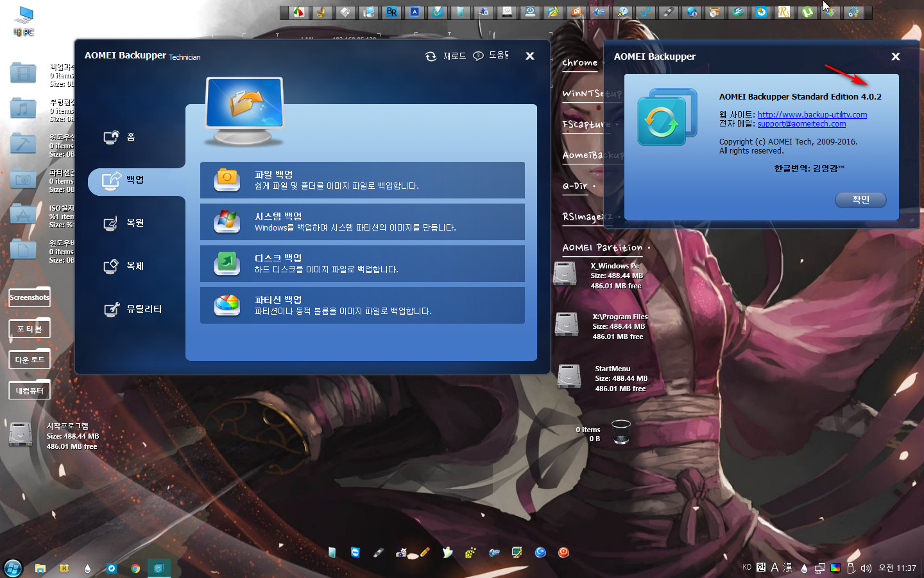This screenshot has height=578, width=924.
Task: Open the Recycle Bin showing 0 items
Action: point(620,432)
